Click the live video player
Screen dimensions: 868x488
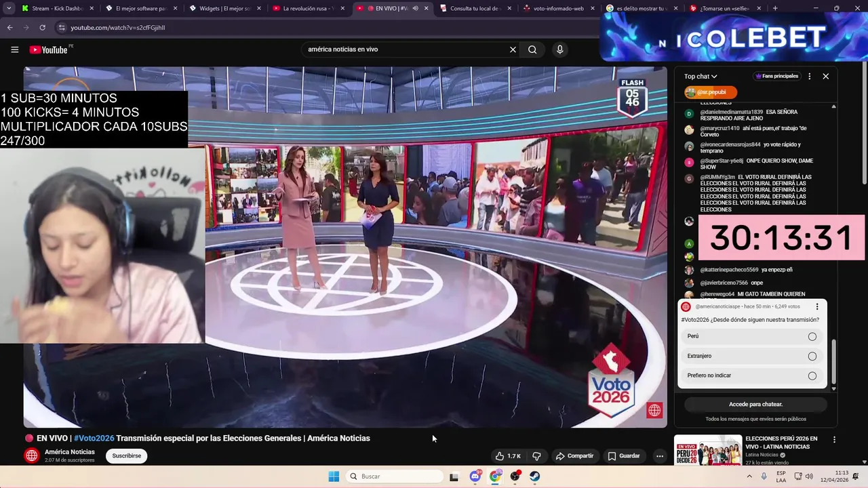(x=345, y=247)
